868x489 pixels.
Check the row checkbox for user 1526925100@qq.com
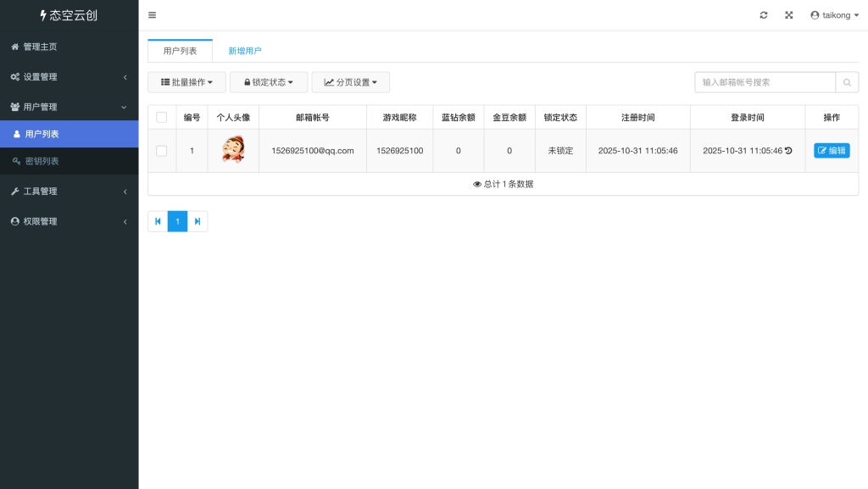pos(161,150)
